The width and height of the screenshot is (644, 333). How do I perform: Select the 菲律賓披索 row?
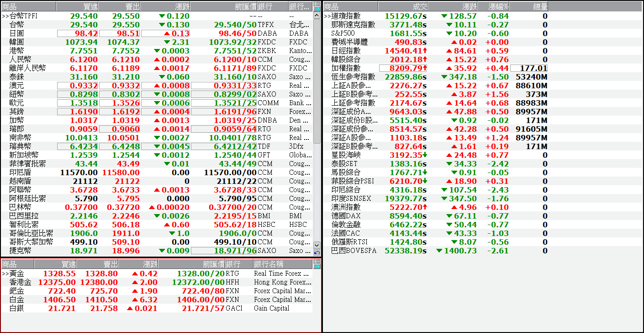[x=157, y=164]
